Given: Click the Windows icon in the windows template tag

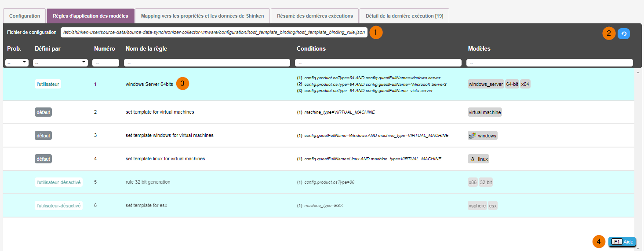Looking at the screenshot, I should coord(473,136).
